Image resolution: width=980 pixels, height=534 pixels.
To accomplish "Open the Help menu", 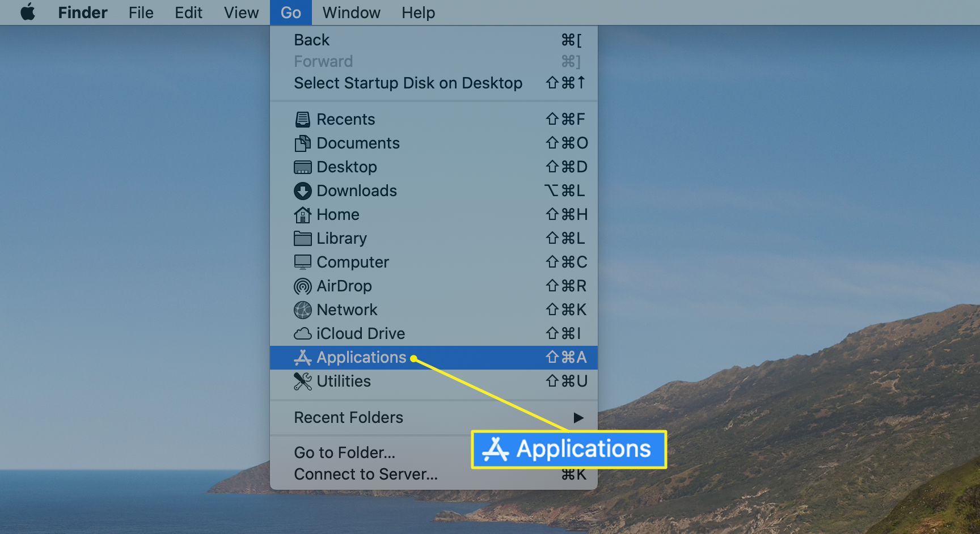I will pyautogui.click(x=419, y=12).
